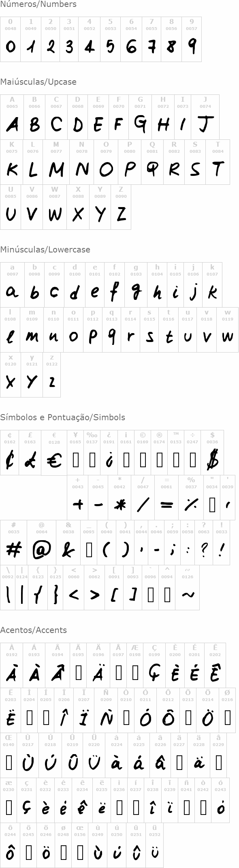Screen dimensions: 239x868
Task: Click the Euro sign glyph
Action: 54,460
